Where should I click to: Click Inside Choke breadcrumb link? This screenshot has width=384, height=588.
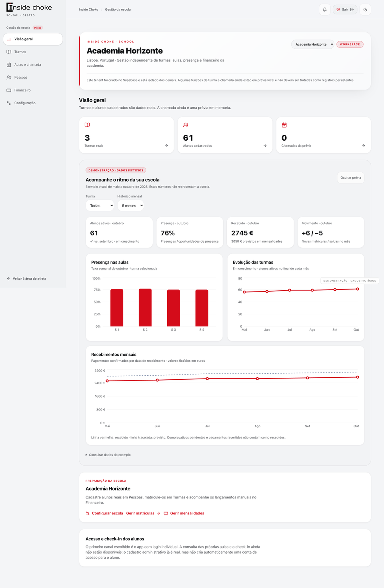(88, 10)
